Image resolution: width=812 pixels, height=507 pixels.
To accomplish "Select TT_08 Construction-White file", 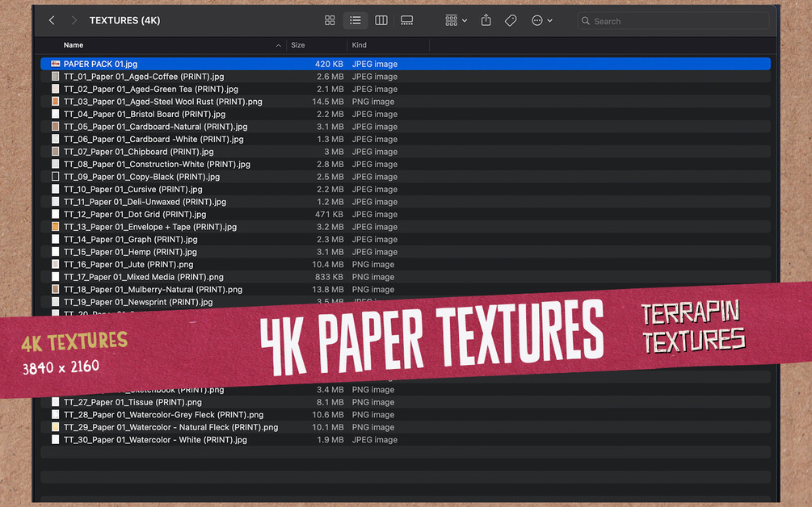I will (406, 164).
